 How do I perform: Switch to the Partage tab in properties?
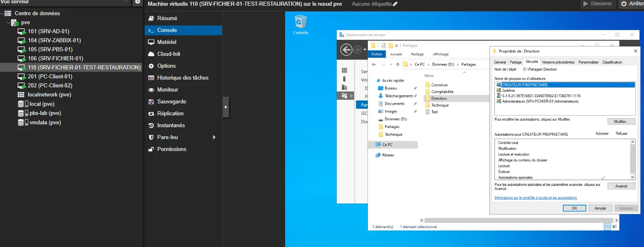point(516,62)
